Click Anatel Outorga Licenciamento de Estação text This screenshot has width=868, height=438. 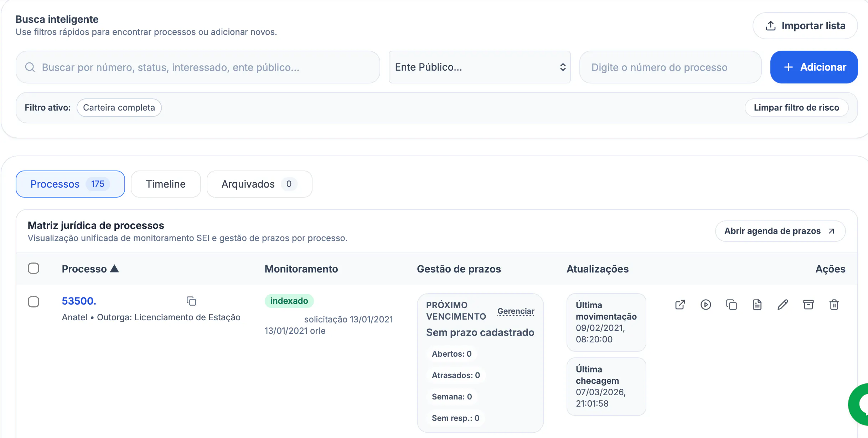point(151,317)
